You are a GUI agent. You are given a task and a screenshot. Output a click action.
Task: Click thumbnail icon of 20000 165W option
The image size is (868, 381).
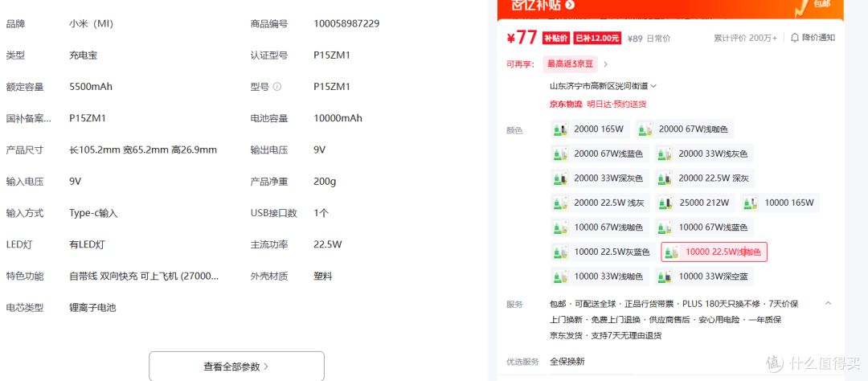coord(561,129)
